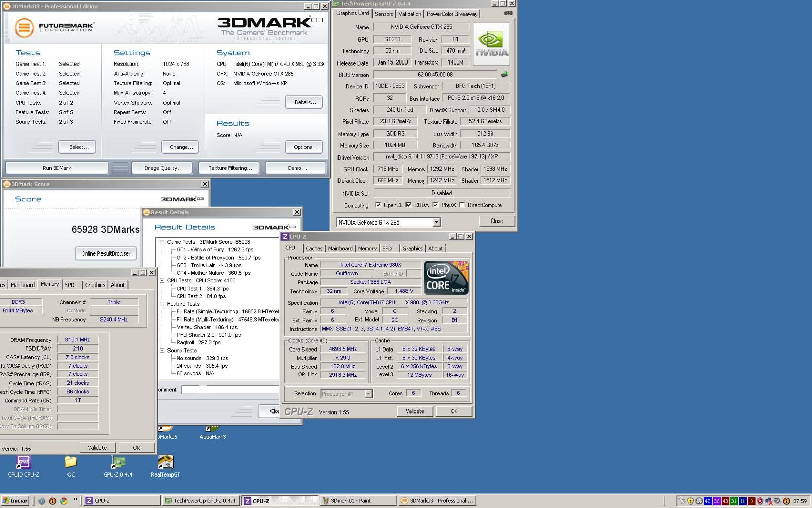Open the CPUID CPU-Z desktop shortcut

[23, 466]
